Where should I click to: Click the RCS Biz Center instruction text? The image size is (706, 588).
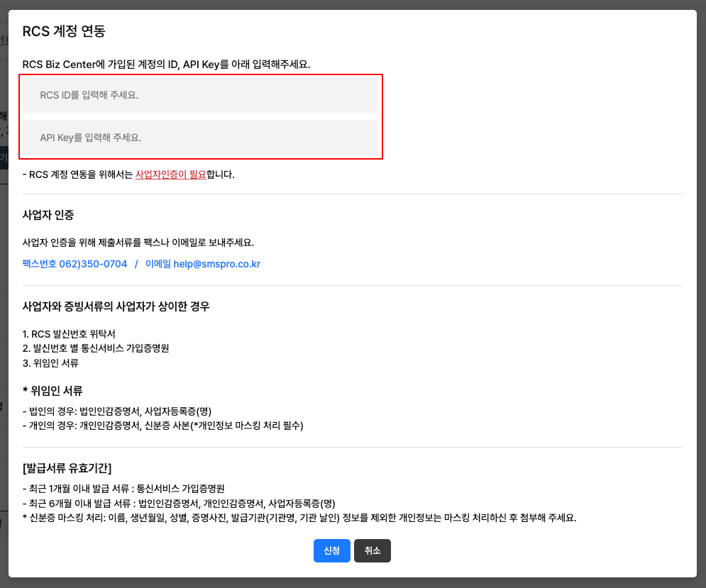(166, 65)
